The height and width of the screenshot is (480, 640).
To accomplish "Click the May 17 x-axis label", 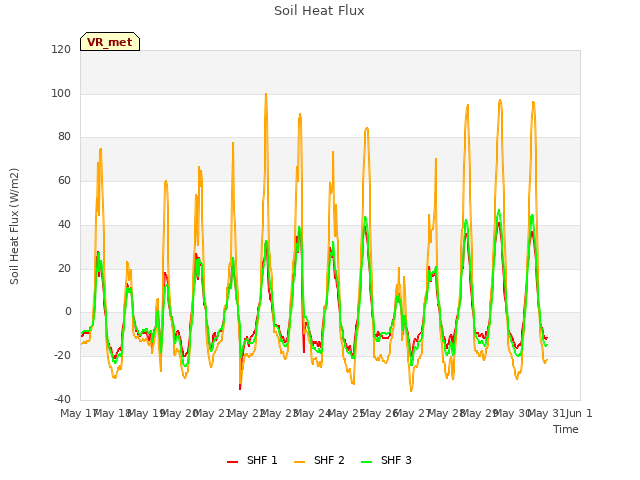I will click(79, 413).
